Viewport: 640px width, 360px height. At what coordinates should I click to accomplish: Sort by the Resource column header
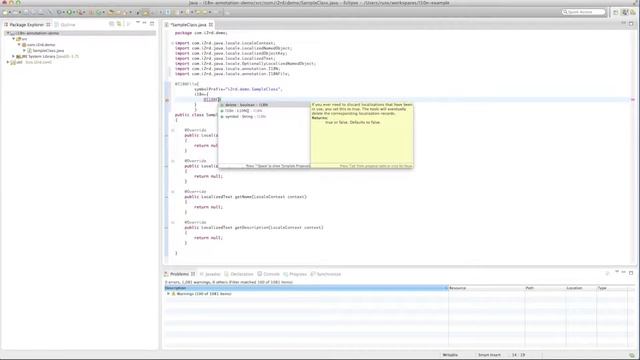(x=486, y=288)
